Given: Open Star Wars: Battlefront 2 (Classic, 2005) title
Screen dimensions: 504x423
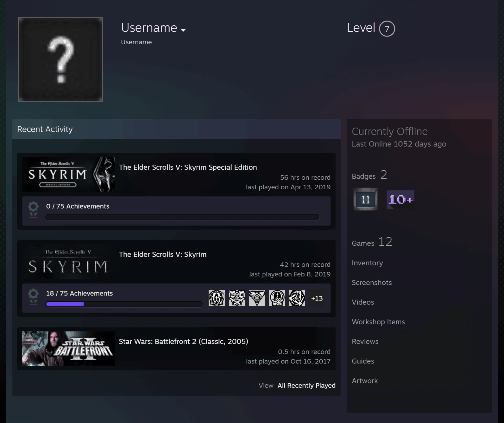Looking at the screenshot, I should coord(183,341).
